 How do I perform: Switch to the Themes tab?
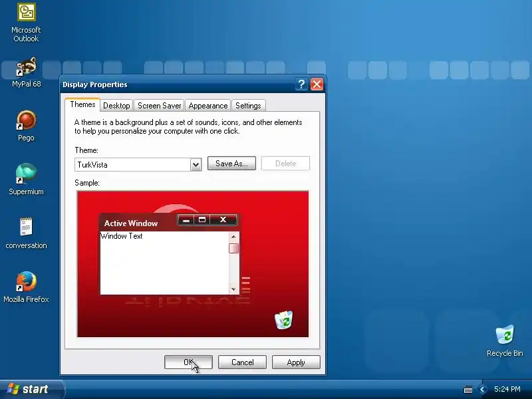pos(82,104)
